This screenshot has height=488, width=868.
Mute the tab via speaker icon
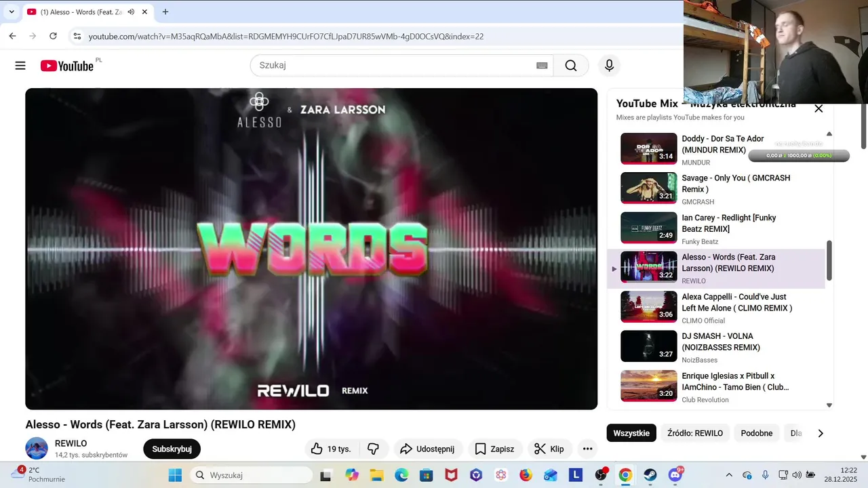tap(131, 12)
